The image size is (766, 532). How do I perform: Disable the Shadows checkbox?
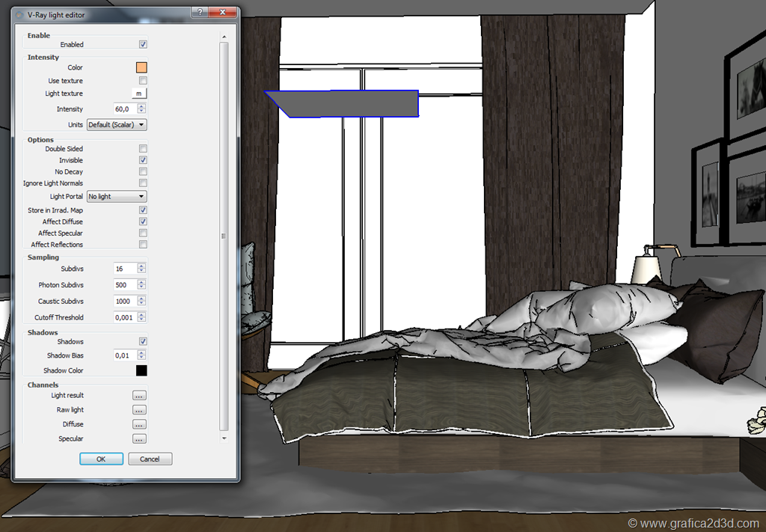coord(143,342)
